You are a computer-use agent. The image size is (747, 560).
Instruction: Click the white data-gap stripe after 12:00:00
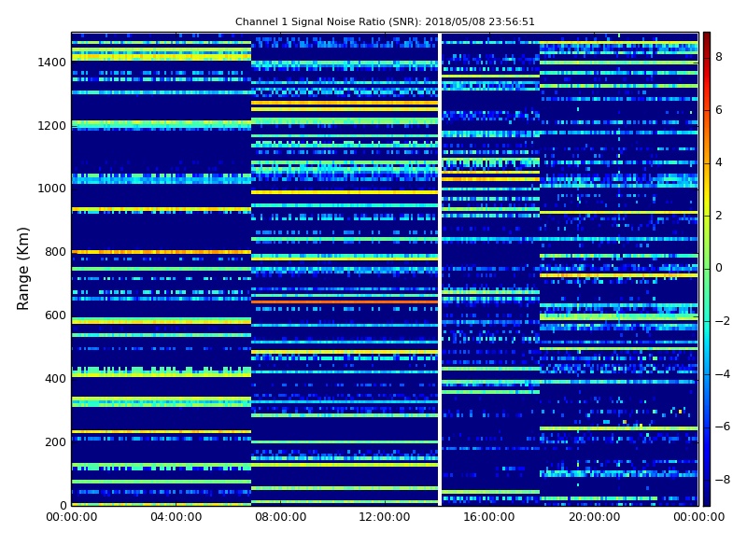click(440, 269)
